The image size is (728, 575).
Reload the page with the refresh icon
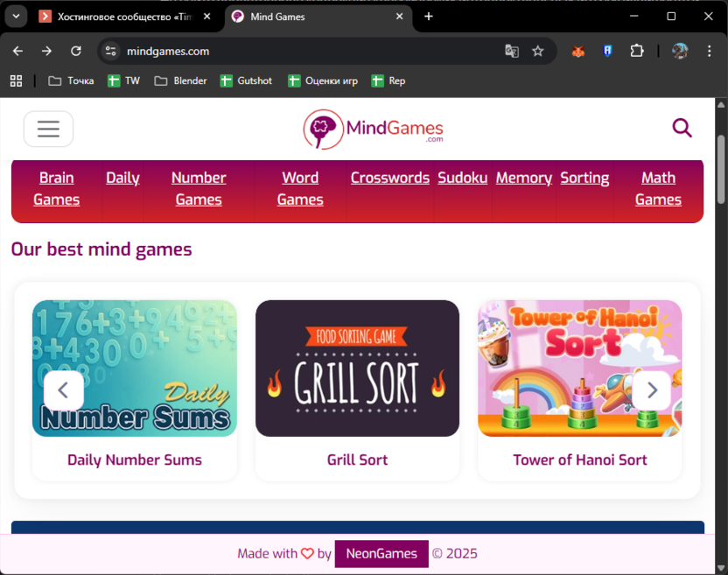click(76, 51)
